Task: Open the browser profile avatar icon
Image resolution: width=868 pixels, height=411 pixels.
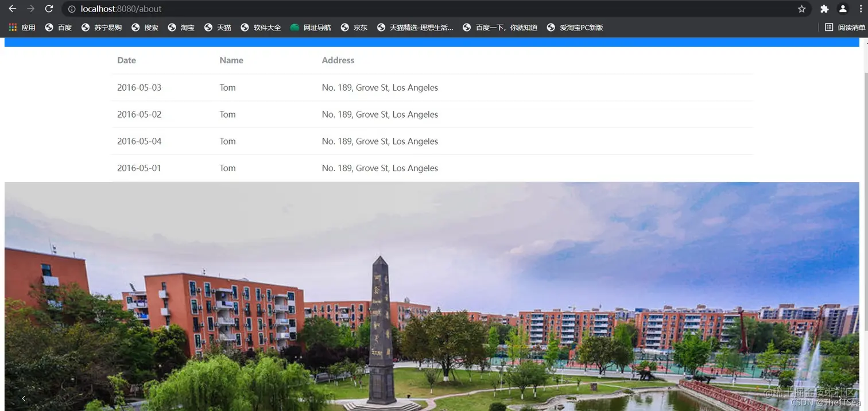Action: pyautogui.click(x=843, y=9)
